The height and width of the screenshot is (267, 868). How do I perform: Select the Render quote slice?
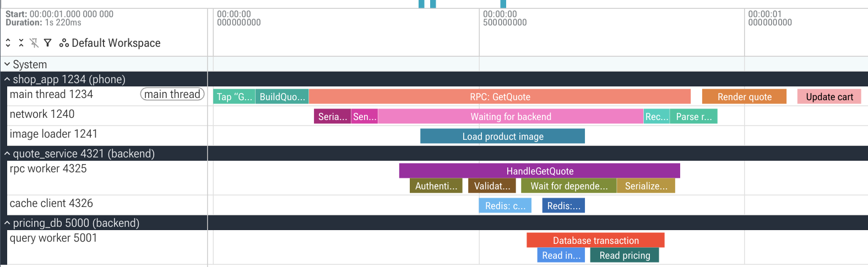click(744, 96)
